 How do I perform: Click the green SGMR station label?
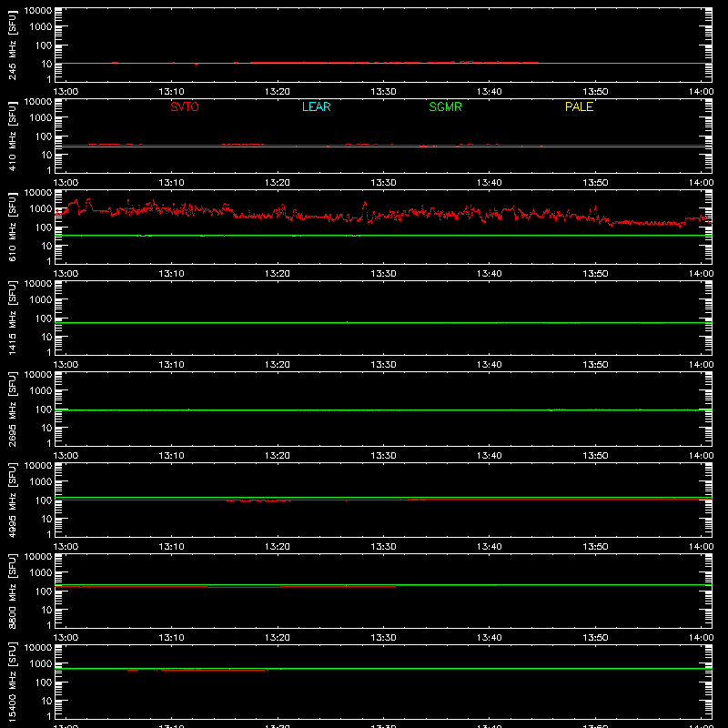pyautogui.click(x=445, y=106)
